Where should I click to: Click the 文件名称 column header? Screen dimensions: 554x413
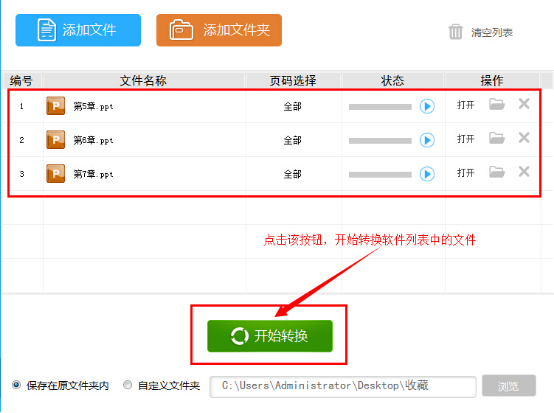click(143, 81)
